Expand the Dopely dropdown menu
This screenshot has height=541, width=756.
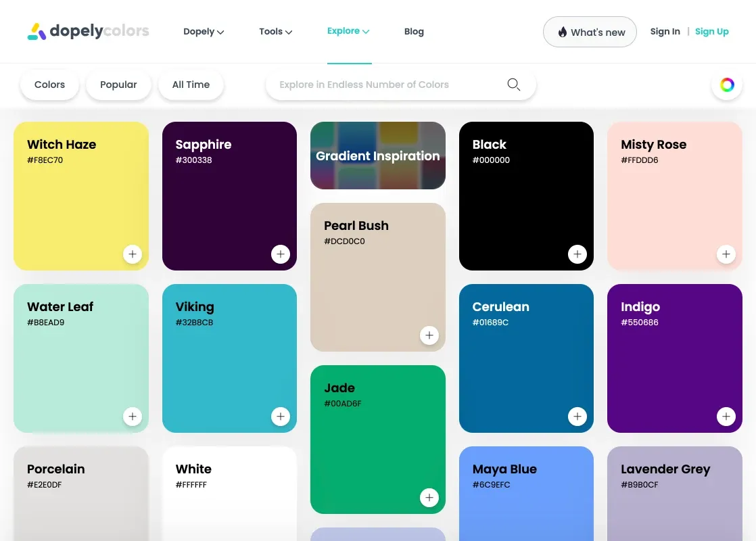tap(204, 32)
